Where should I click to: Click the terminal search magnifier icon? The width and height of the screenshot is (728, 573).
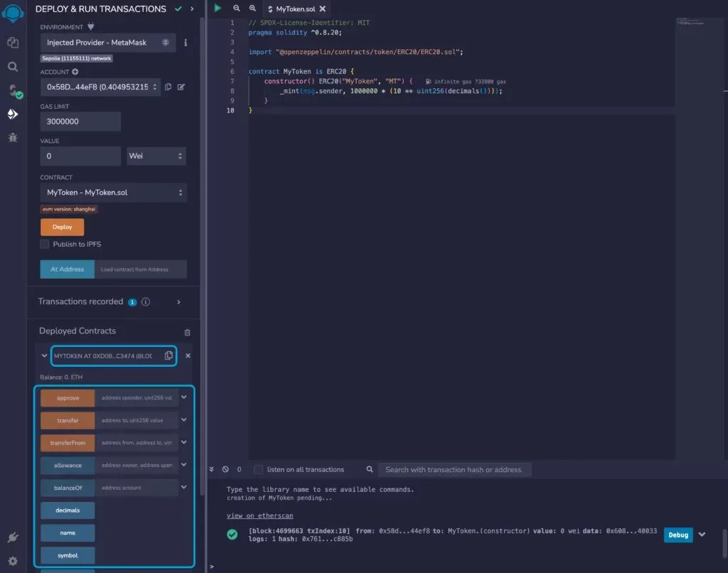(x=370, y=469)
